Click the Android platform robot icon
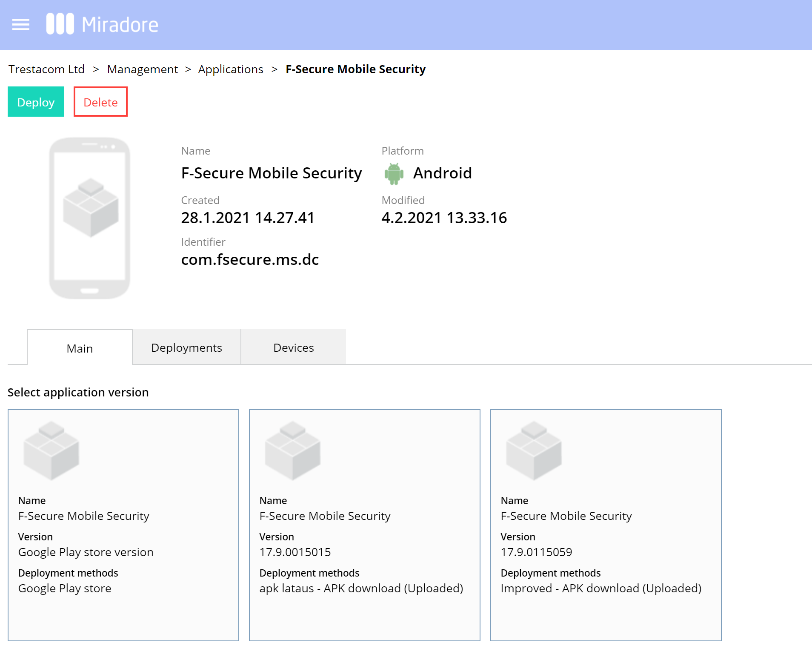812x663 pixels. (394, 174)
